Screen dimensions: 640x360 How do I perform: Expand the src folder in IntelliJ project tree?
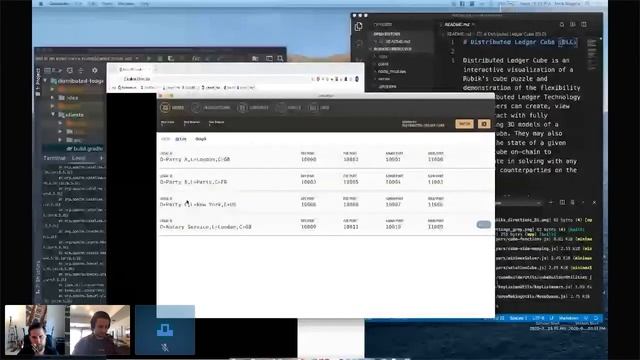[60, 140]
